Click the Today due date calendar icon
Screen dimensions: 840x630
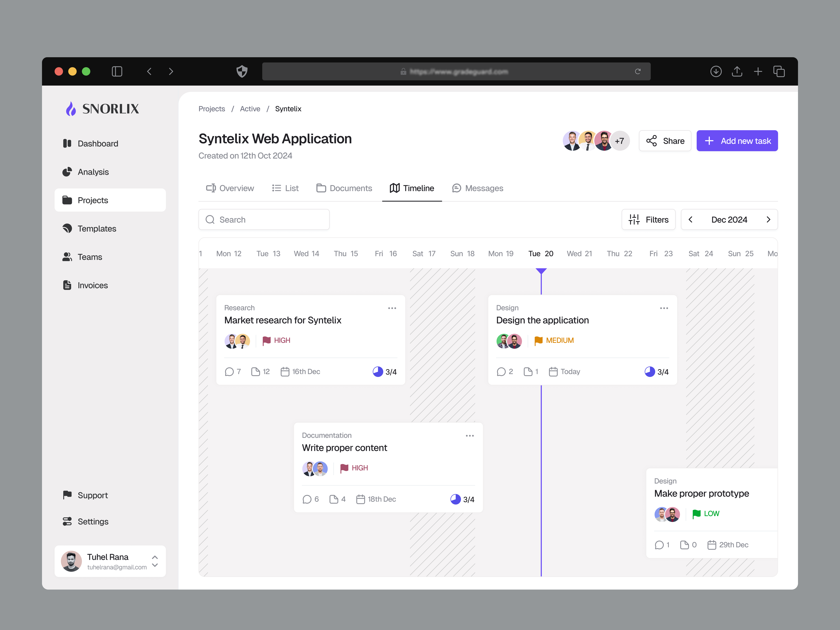click(553, 372)
